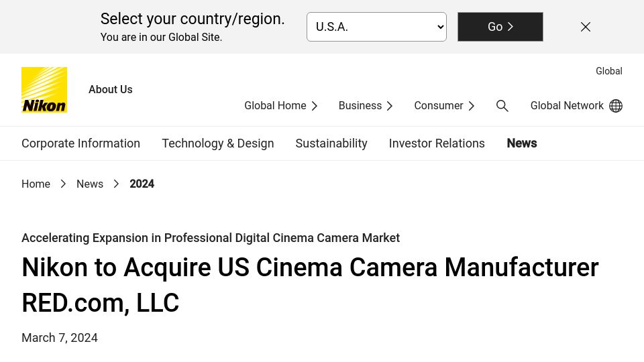Open the Corporate Information tab
Image resolution: width=644 pixels, height=362 pixels.
click(81, 143)
